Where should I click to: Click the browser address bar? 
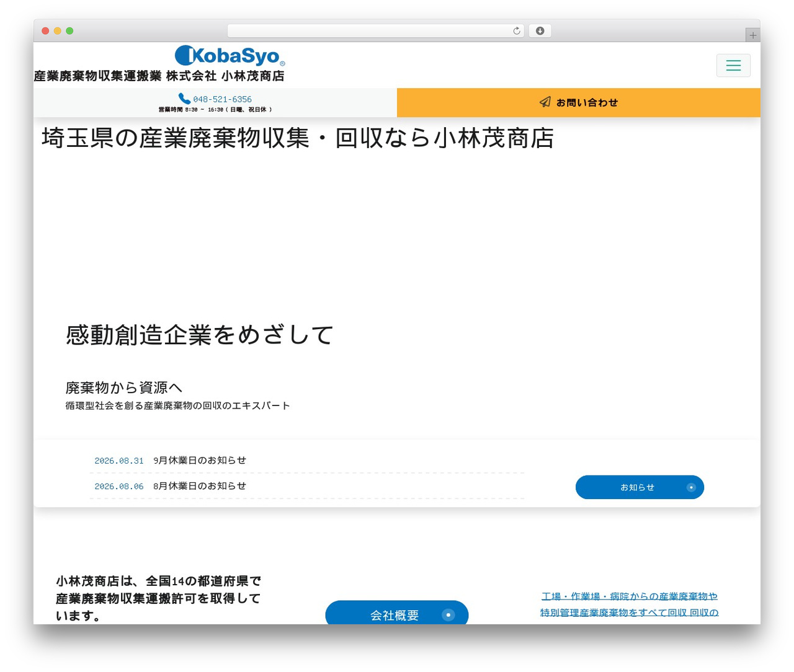click(375, 31)
